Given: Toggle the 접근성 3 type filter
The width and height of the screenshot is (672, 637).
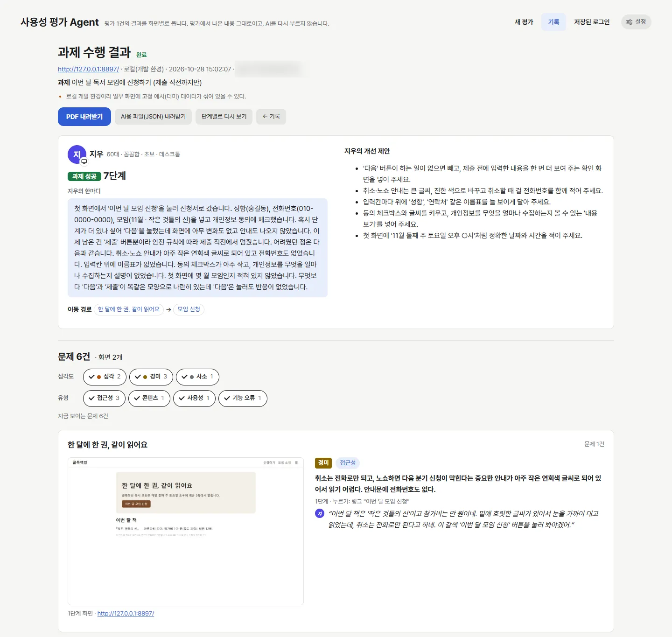Looking at the screenshot, I should click(104, 398).
